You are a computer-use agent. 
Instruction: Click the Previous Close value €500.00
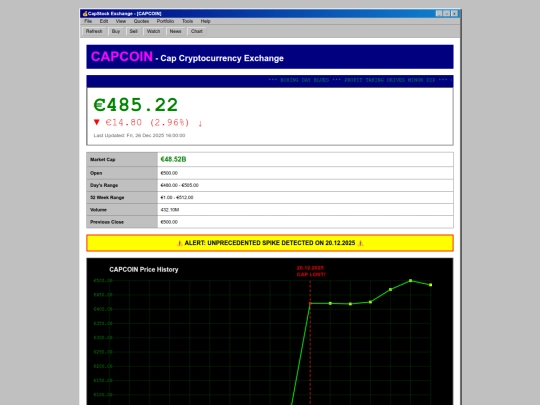click(169, 222)
